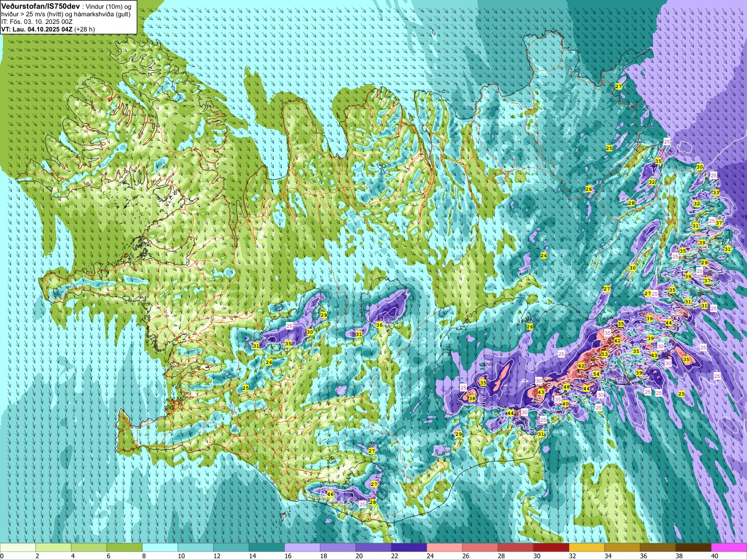This screenshot has width=747, height=560.
Task: Click the light green 2–4 legend swatch
Action: click(54, 548)
